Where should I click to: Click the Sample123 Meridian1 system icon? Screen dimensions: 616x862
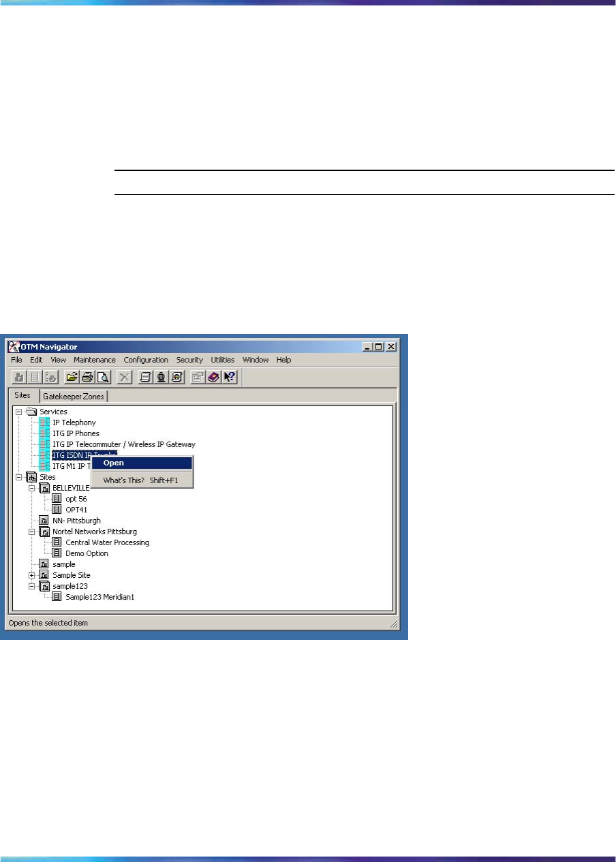pos(57,597)
